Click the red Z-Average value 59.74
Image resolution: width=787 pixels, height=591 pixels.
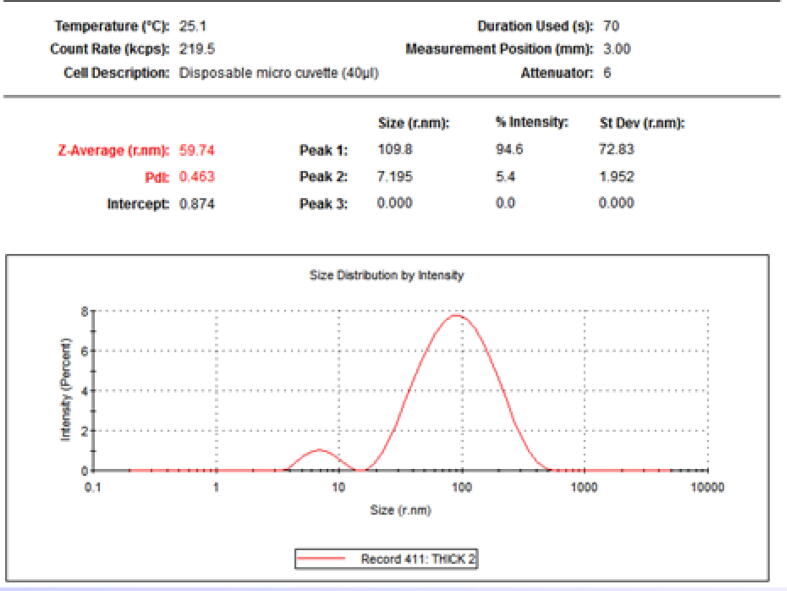tap(196, 151)
